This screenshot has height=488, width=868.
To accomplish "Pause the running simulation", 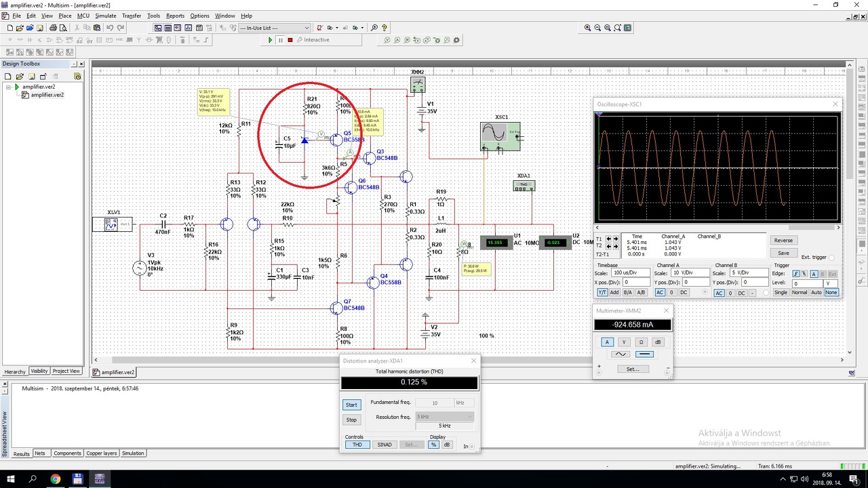I will pyautogui.click(x=280, y=40).
